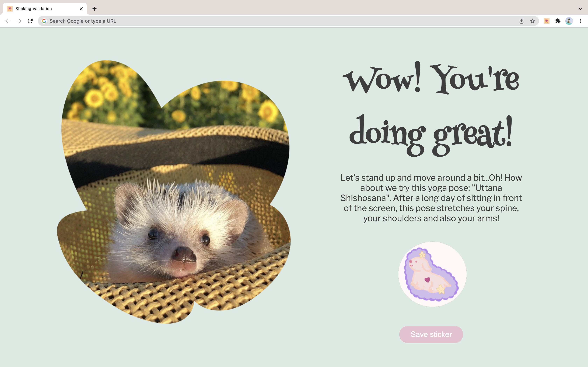This screenshot has width=588, height=367.
Task: Open the Sticking Validation extension icon
Action: [x=547, y=21]
